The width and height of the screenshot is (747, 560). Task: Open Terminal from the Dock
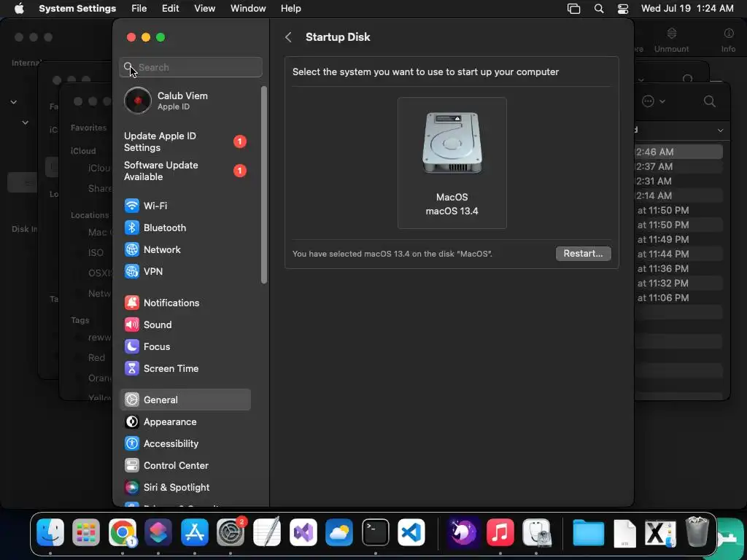point(376,532)
